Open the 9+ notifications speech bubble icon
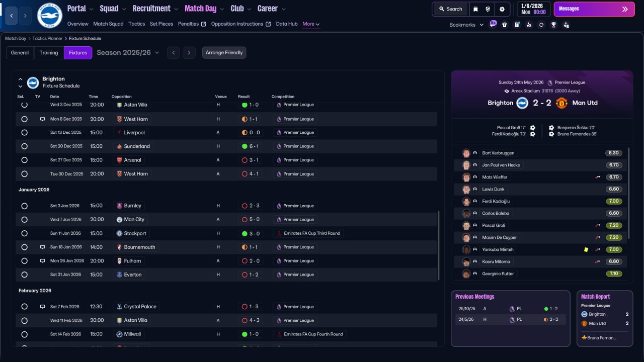Image resolution: width=644 pixels, height=362 pixels. [493, 24]
